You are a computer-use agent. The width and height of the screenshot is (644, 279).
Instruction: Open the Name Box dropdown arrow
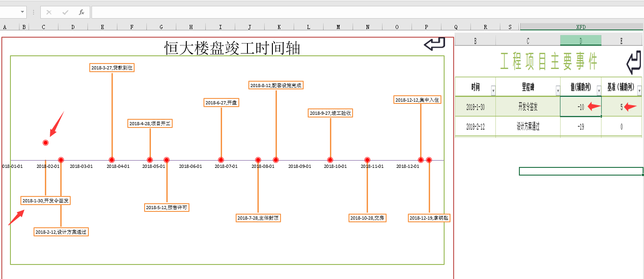coord(22,12)
